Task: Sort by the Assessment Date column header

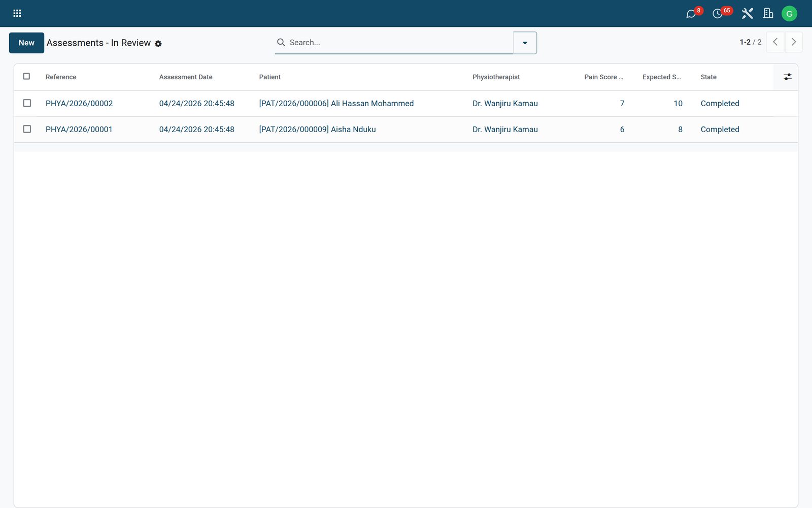Action: (186, 77)
